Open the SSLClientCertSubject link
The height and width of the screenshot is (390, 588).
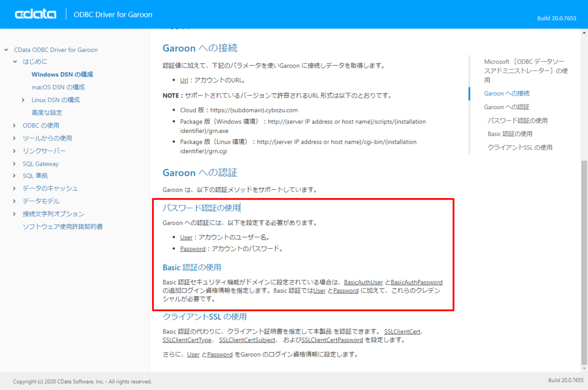[247, 340]
